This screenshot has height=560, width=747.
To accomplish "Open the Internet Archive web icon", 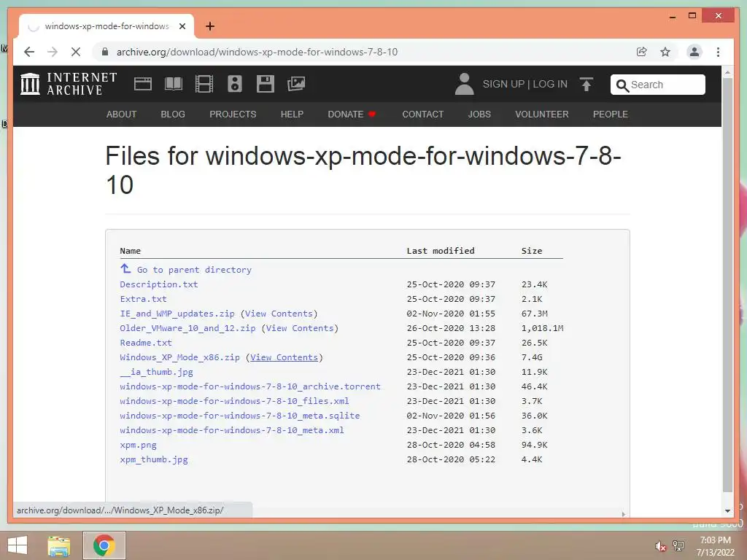I will tap(142, 84).
